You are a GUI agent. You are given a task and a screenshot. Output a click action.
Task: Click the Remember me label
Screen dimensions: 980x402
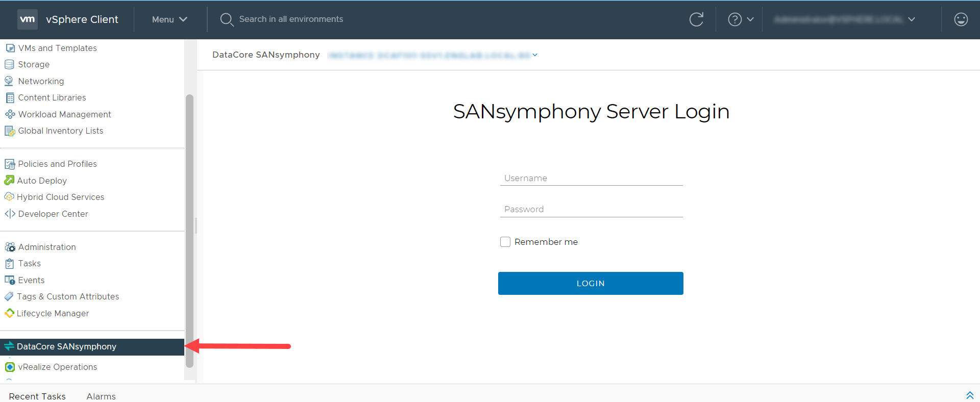[546, 242]
